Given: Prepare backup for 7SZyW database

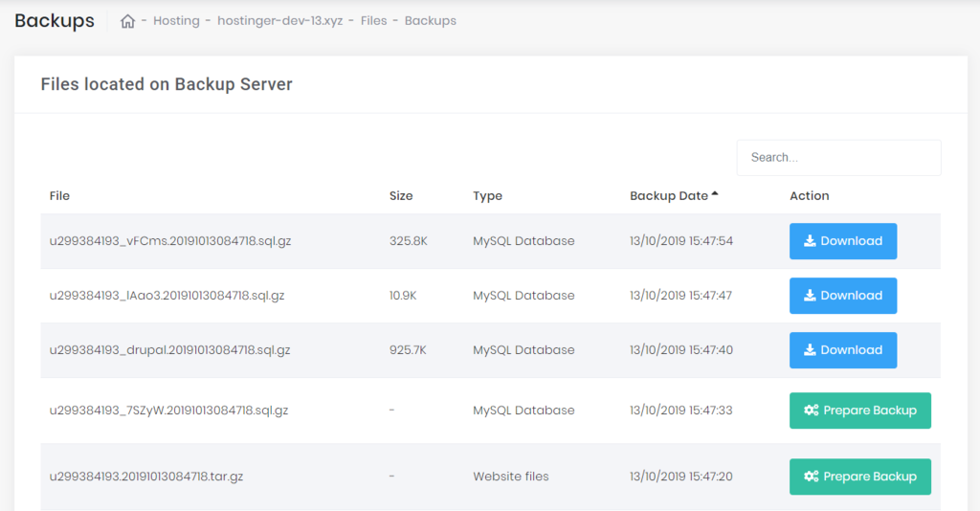Looking at the screenshot, I should (x=859, y=411).
